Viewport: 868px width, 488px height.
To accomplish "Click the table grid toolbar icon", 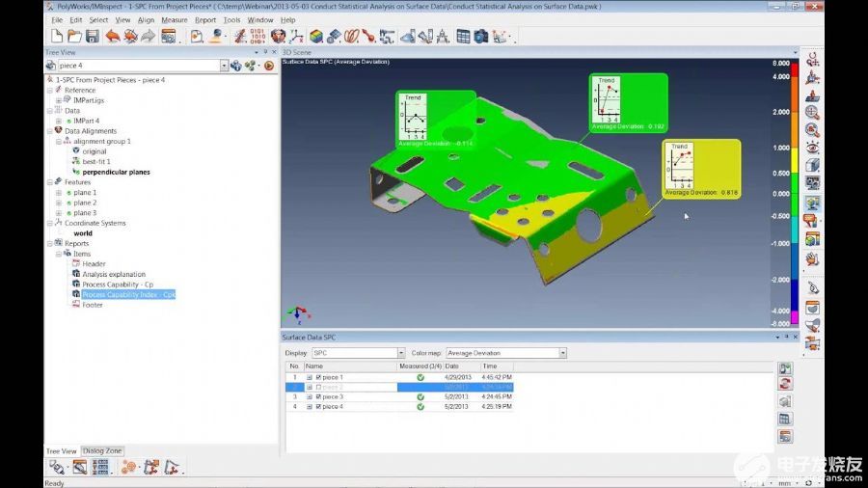I will click(x=463, y=37).
